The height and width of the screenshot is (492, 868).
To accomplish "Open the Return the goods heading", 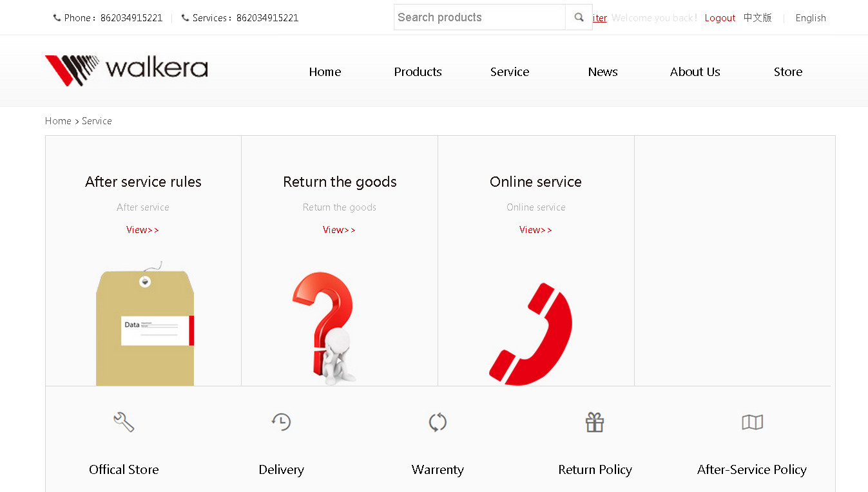I will 340,182.
